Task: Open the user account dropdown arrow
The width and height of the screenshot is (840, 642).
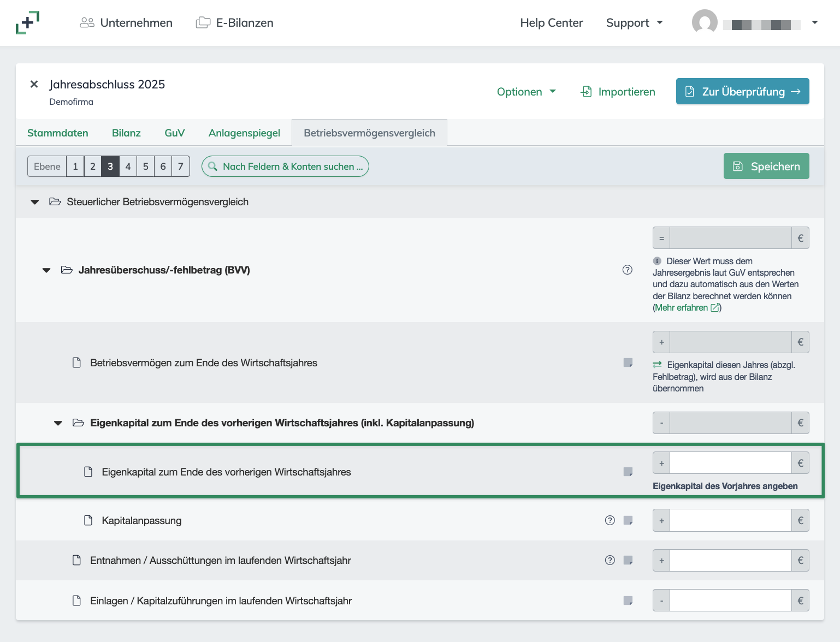Action: (815, 23)
